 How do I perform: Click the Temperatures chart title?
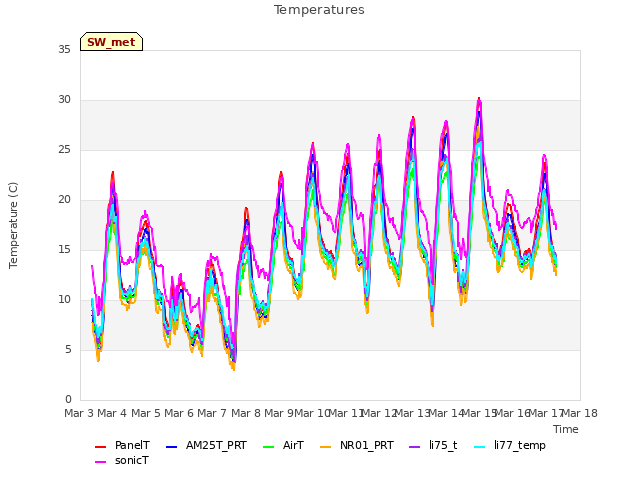pos(319,10)
